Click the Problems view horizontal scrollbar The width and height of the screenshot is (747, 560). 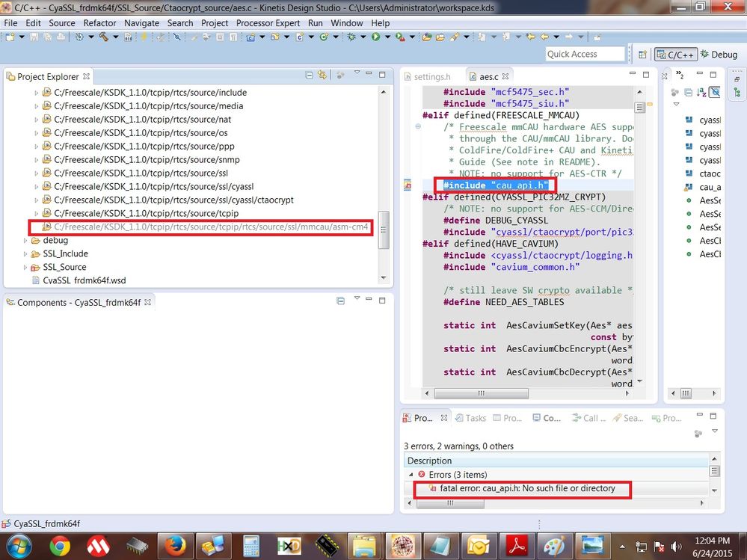(x=451, y=503)
